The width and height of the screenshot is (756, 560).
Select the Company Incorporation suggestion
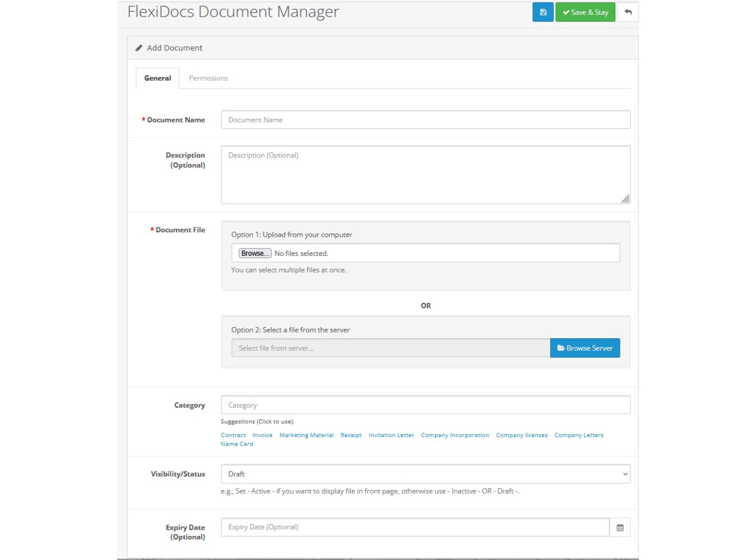455,435
